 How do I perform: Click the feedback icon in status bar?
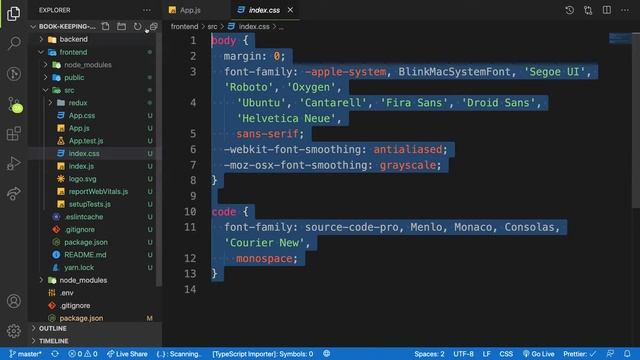610,354
